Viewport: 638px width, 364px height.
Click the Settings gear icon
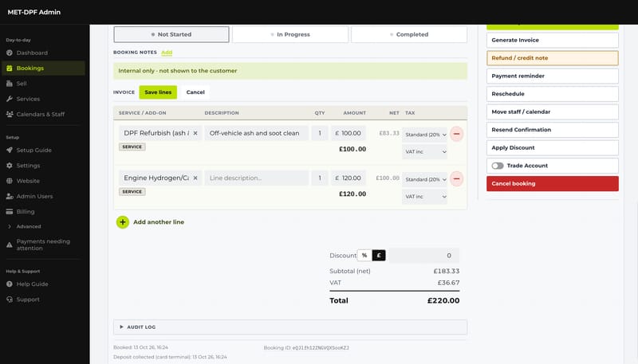coord(10,166)
